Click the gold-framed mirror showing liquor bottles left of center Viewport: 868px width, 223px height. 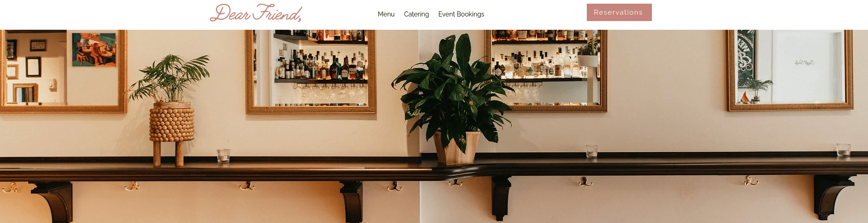pyautogui.click(x=311, y=71)
